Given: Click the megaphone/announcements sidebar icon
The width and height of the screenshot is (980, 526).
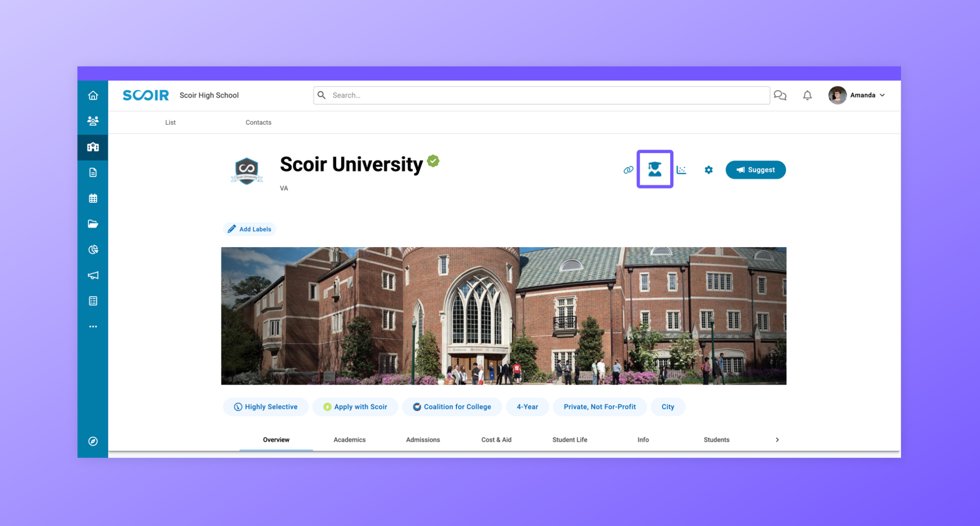Looking at the screenshot, I should (93, 275).
